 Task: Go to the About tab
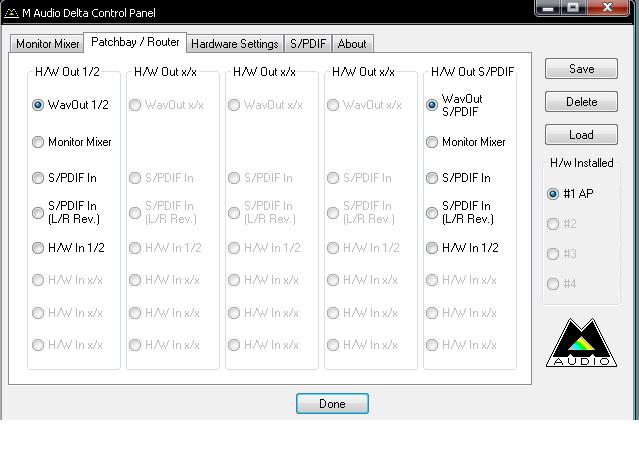pos(352,44)
